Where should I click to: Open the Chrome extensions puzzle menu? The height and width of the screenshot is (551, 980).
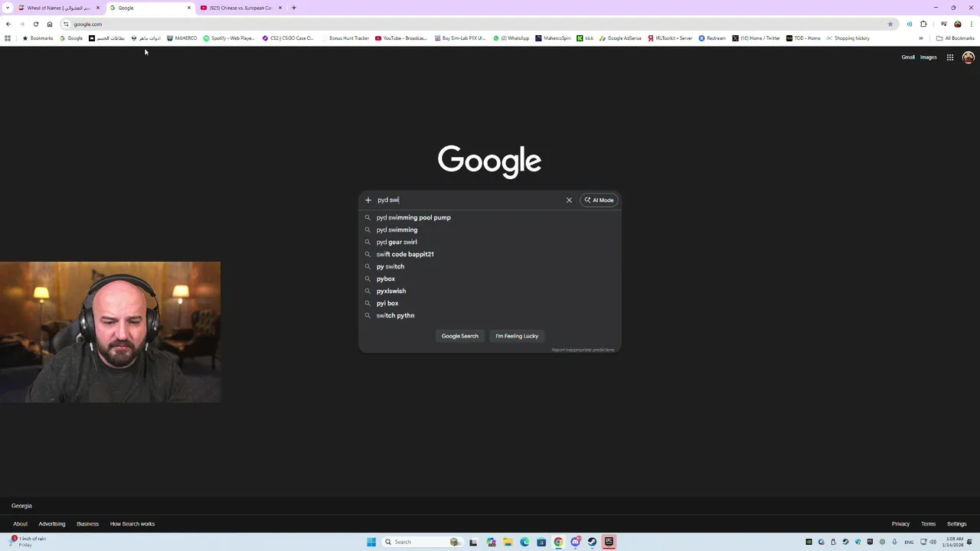point(923,24)
